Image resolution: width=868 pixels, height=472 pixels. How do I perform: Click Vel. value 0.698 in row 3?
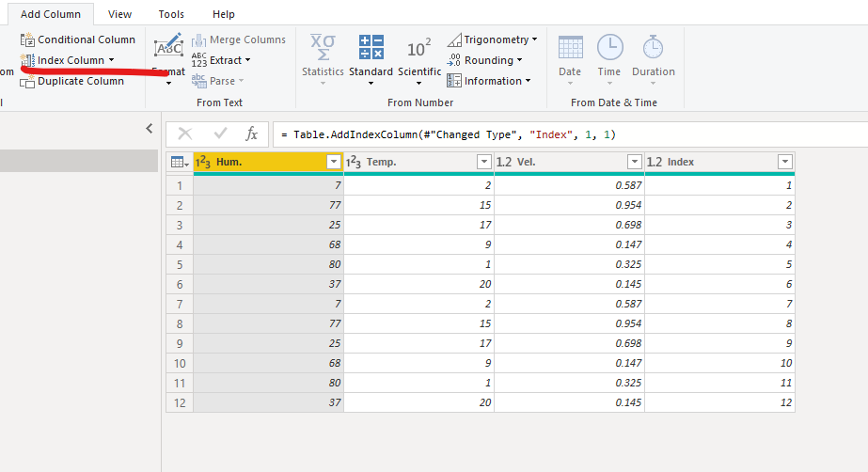pyautogui.click(x=570, y=226)
